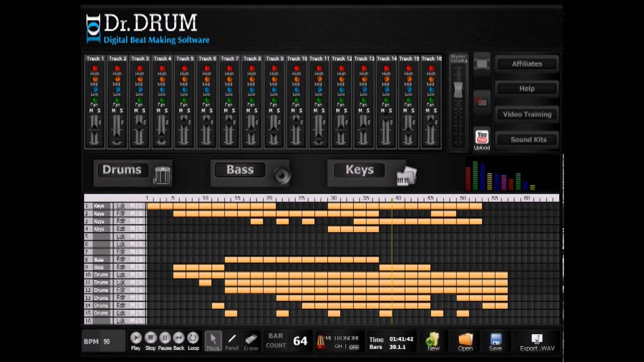Viewport: 644px width, 362px height.
Task: Open a saved project folder
Action: pos(465,340)
